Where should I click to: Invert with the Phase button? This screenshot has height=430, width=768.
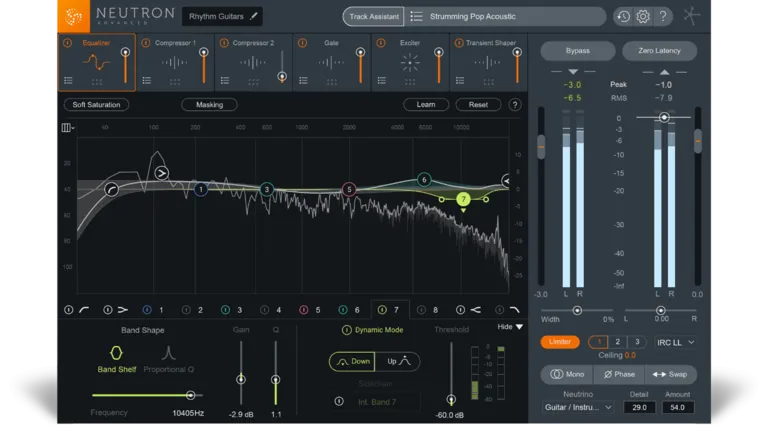click(x=619, y=374)
